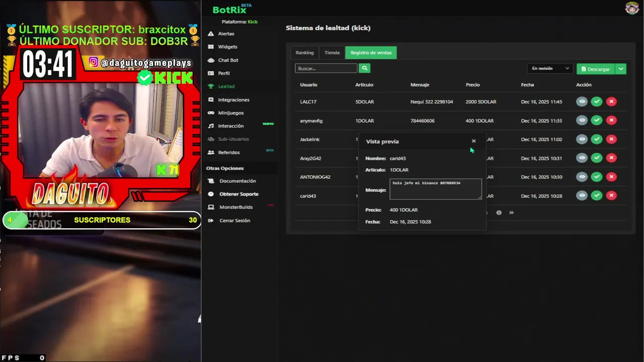Click price cell '2000 5DOLAR'

click(481, 102)
